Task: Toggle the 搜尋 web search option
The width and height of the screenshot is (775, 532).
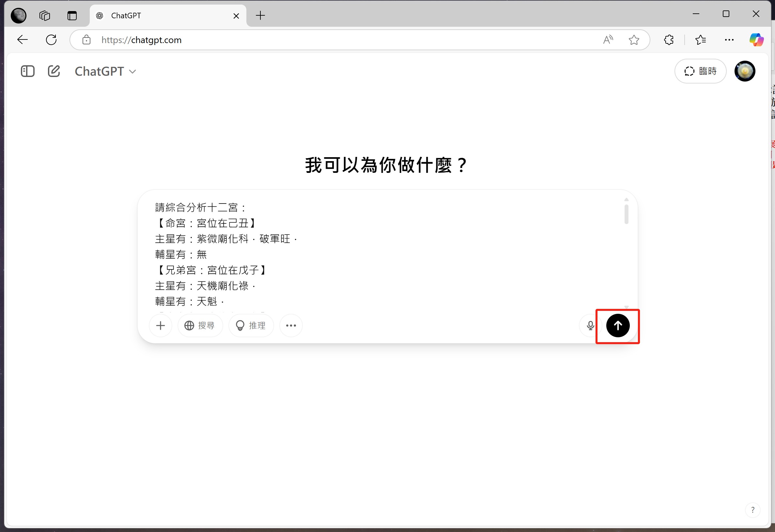Action: [x=200, y=325]
